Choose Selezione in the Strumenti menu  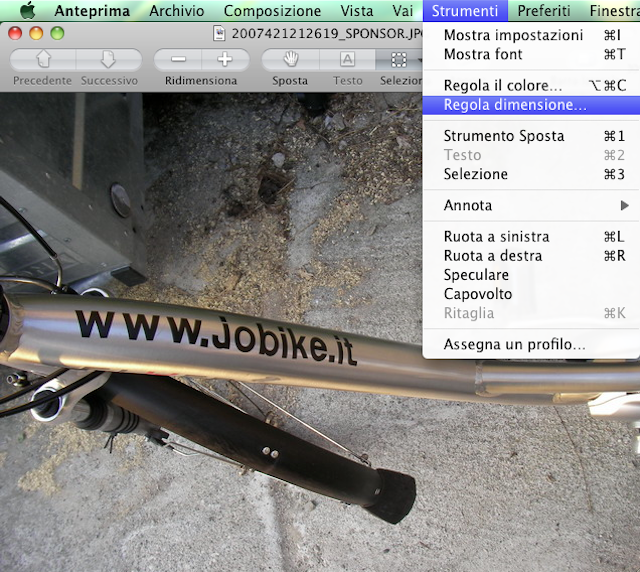click(531, 174)
